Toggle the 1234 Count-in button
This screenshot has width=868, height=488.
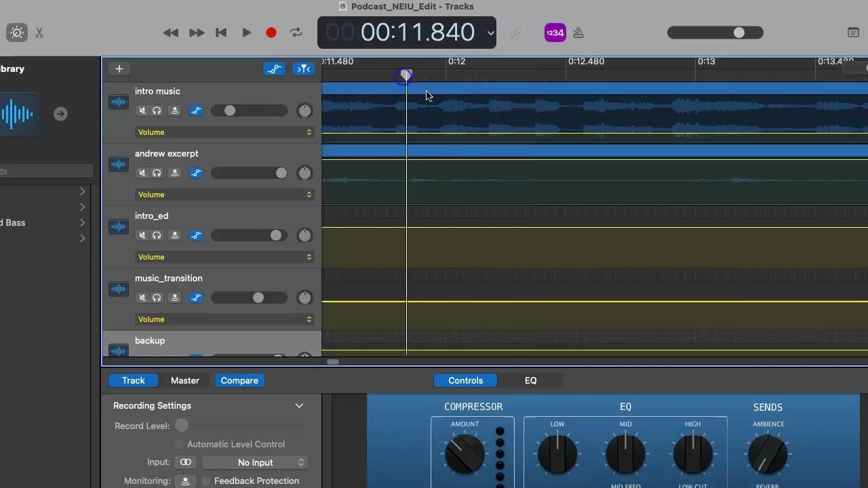coord(555,33)
